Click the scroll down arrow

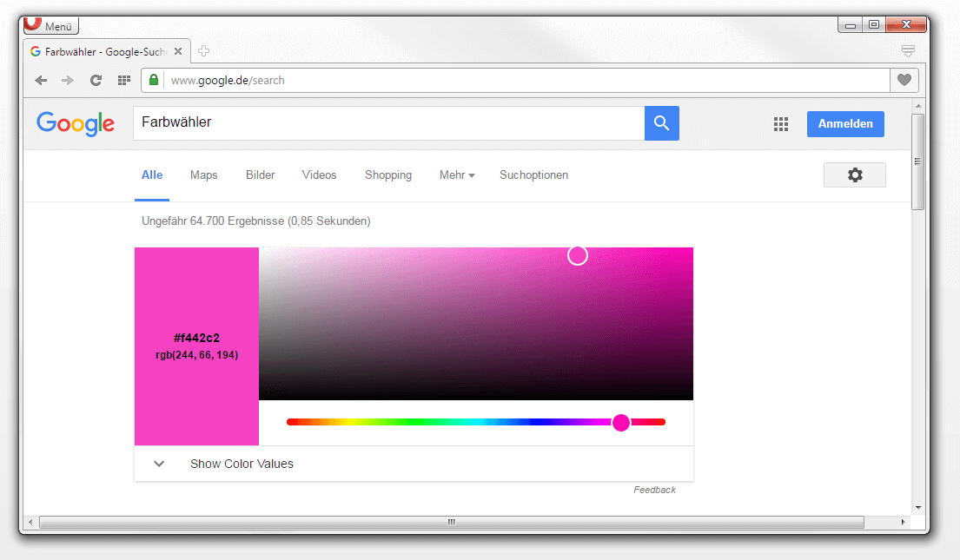(x=917, y=507)
